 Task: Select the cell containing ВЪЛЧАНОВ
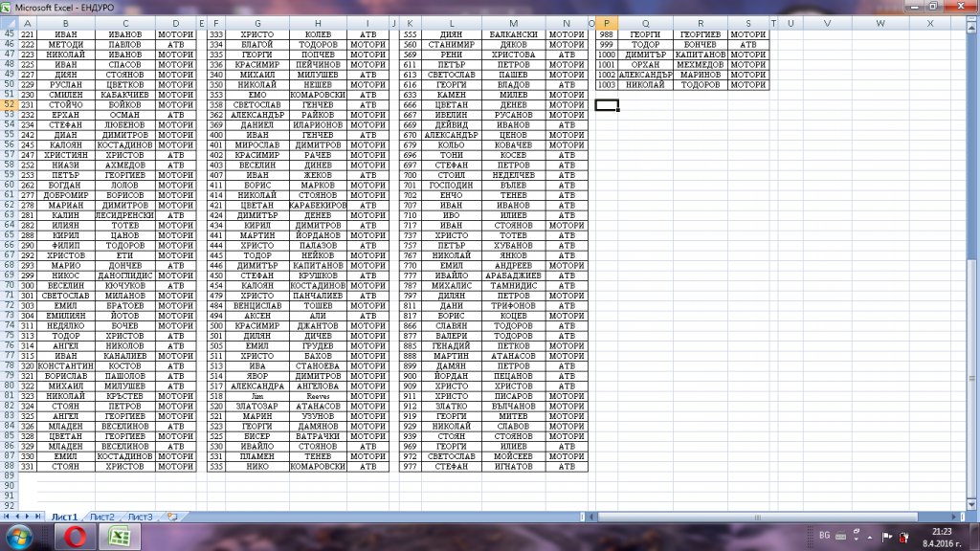coord(514,406)
